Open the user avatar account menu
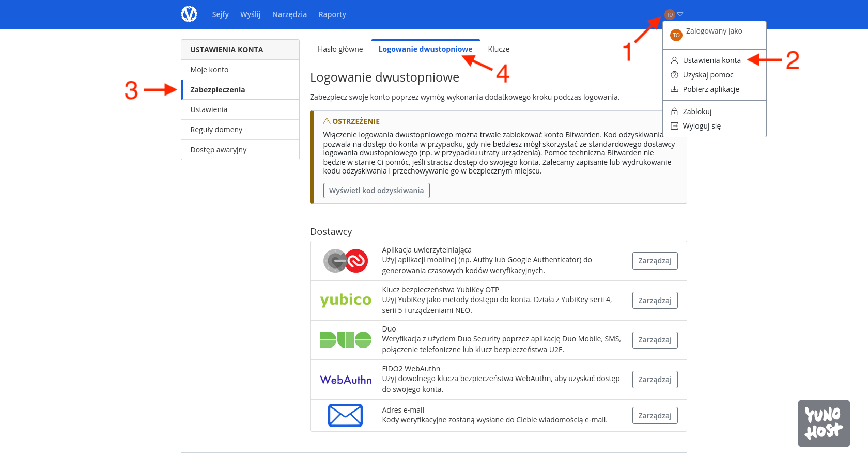This screenshot has width=868, height=457. pyautogui.click(x=670, y=14)
